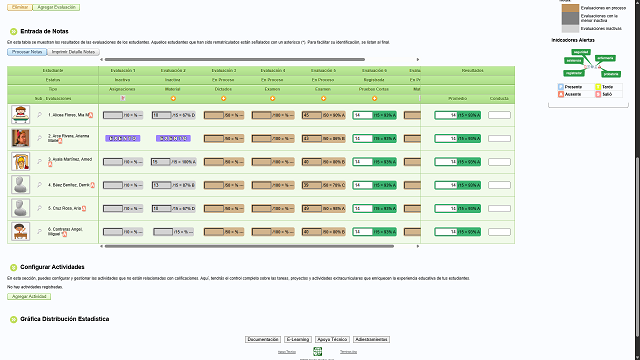Image resolution: width=640 pixels, height=360 pixels.
Task: Open the magnifier for student 4 Báez Benítez
Action: (x=40, y=185)
